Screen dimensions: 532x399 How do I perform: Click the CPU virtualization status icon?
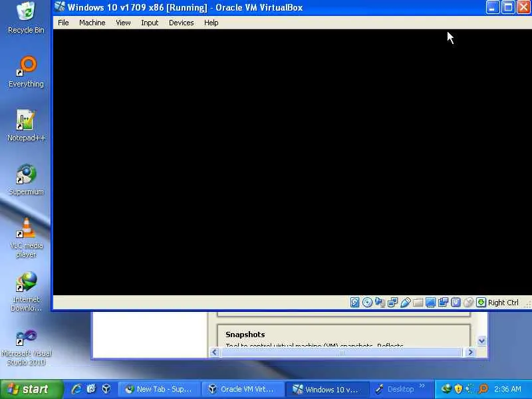456,303
